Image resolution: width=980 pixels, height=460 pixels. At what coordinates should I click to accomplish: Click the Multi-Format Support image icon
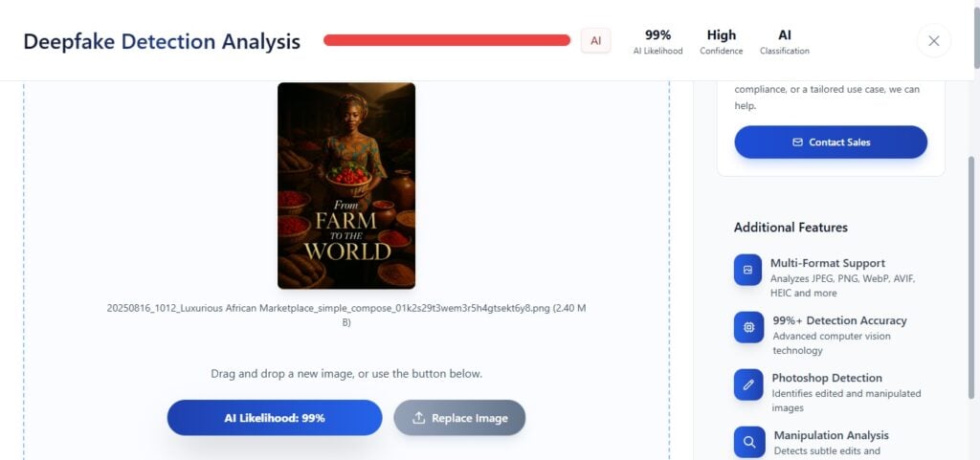tap(748, 270)
